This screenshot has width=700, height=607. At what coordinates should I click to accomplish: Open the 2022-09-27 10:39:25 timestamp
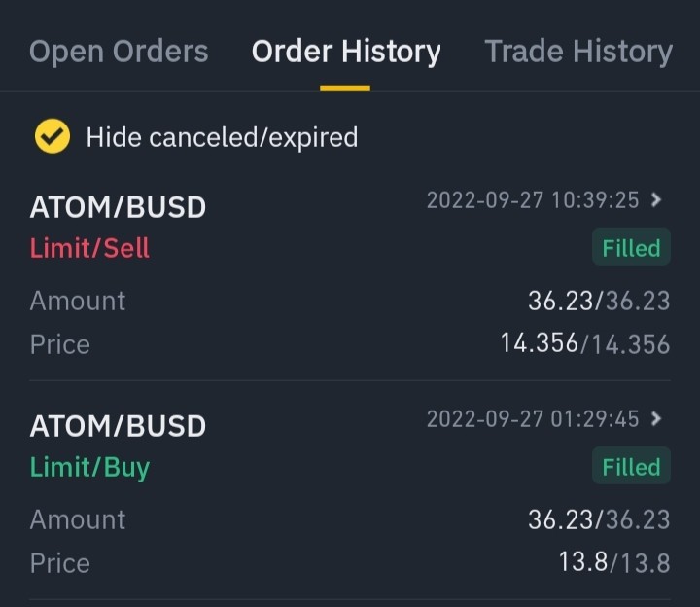point(533,199)
